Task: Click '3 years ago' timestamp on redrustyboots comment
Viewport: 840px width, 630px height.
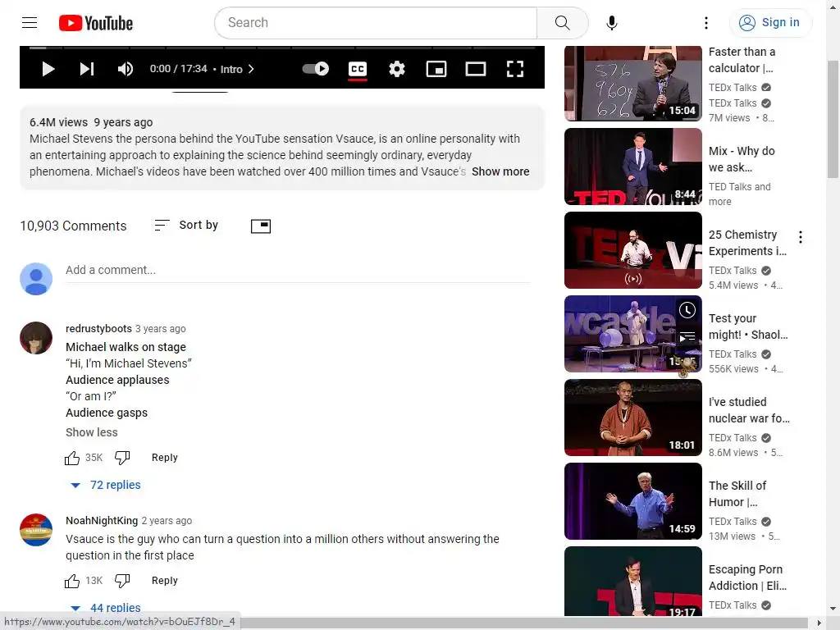Action: [x=161, y=329]
